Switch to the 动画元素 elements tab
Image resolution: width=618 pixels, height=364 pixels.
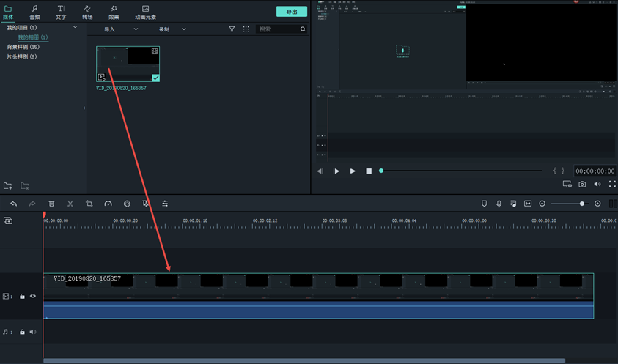coord(145,12)
